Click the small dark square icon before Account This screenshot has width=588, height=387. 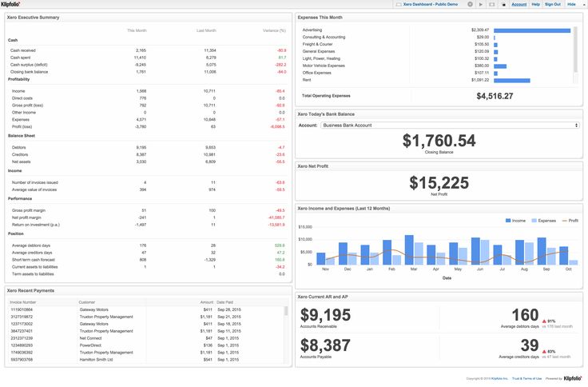(x=503, y=5)
